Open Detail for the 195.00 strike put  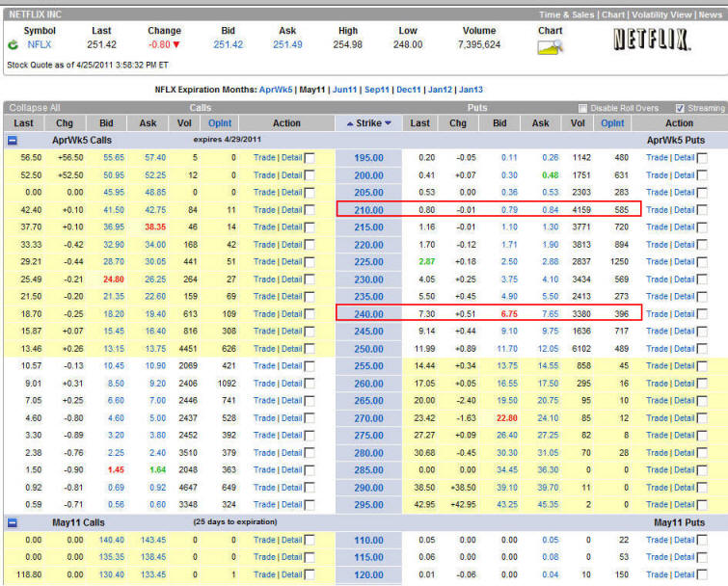point(684,158)
